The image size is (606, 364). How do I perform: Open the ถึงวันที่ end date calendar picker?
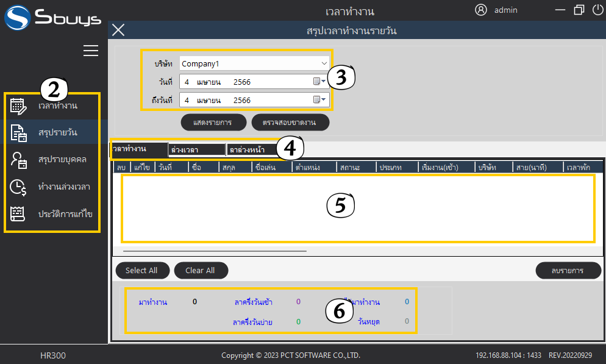[x=319, y=100]
